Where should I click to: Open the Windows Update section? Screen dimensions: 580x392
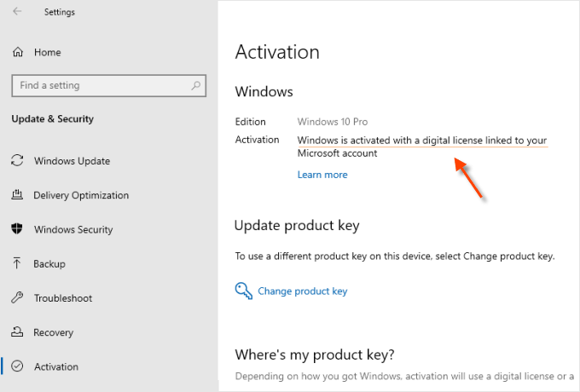pyautogui.click(x=72, y=161)
